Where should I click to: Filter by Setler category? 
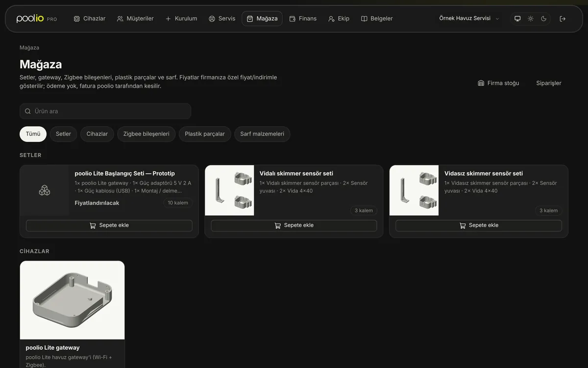pos(63,134)
